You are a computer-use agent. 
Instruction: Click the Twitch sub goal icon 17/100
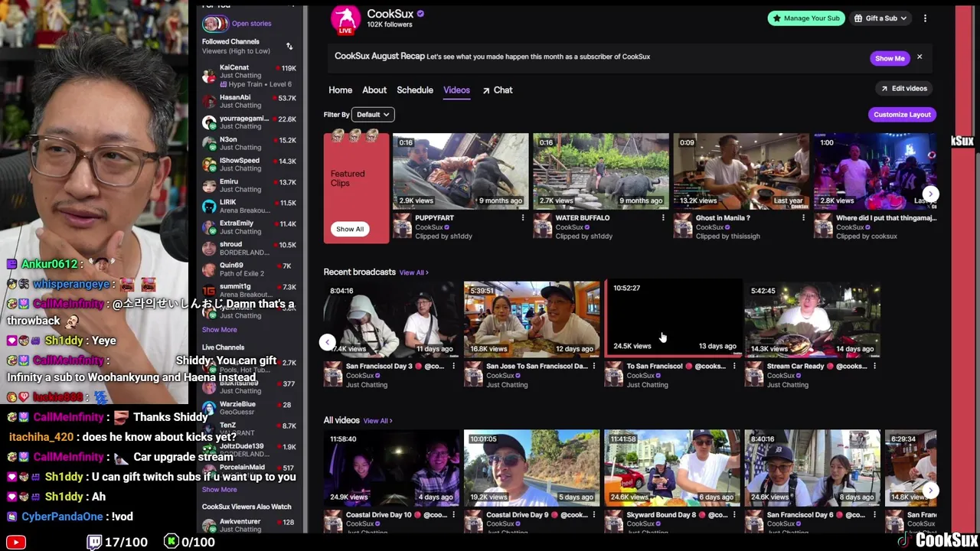click(x=93, y=542)
